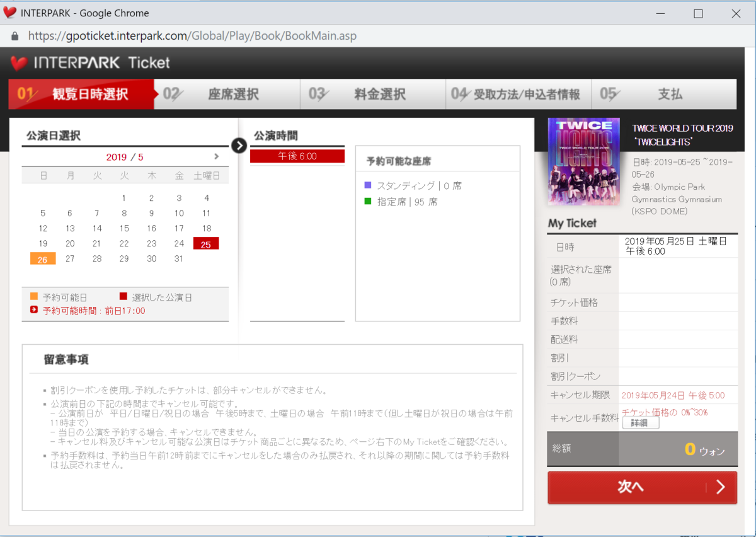
Task: Select May 26 on the calendar
Action: point(43,259)
